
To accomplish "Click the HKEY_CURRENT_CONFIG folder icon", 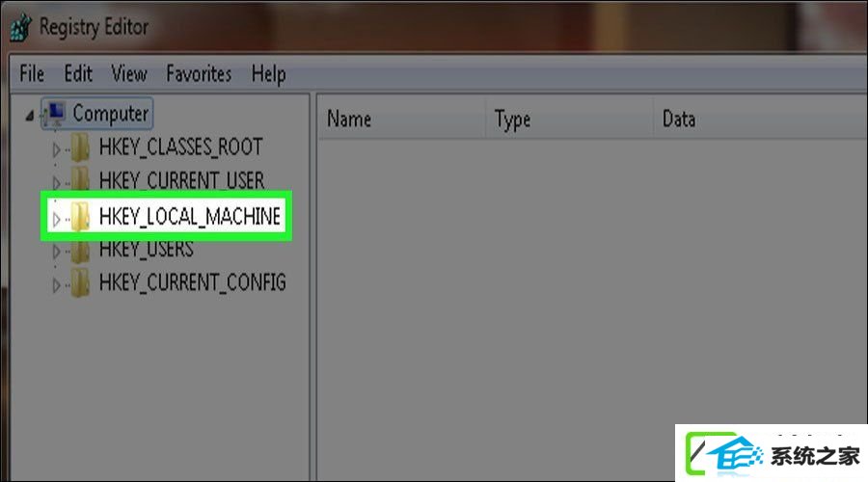I will point(80,282).
